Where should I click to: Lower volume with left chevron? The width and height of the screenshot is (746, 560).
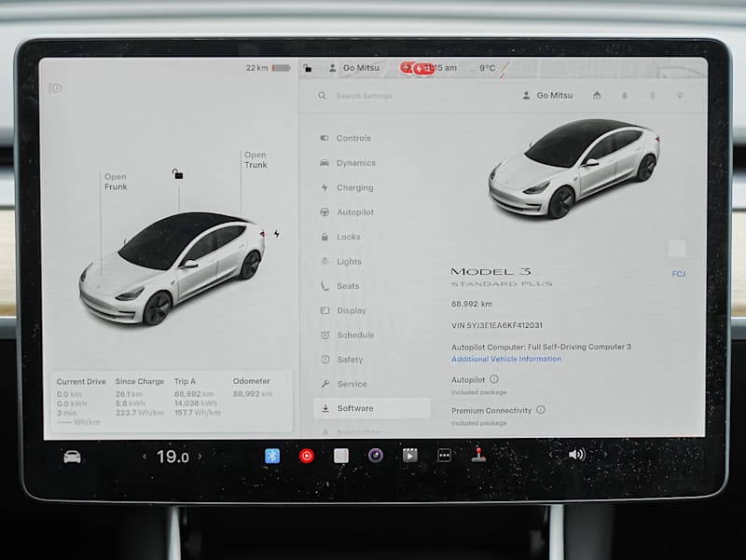click(550, 455)
